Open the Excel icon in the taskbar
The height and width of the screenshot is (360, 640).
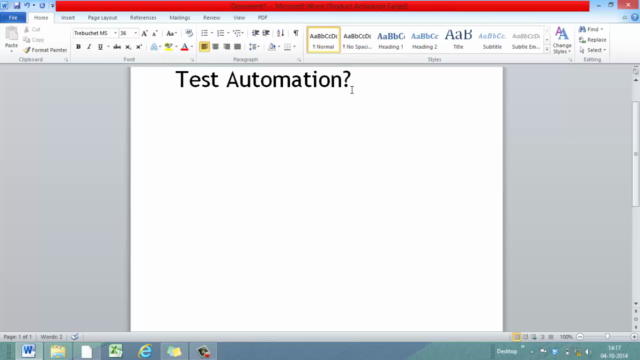[x=116, y=351]
